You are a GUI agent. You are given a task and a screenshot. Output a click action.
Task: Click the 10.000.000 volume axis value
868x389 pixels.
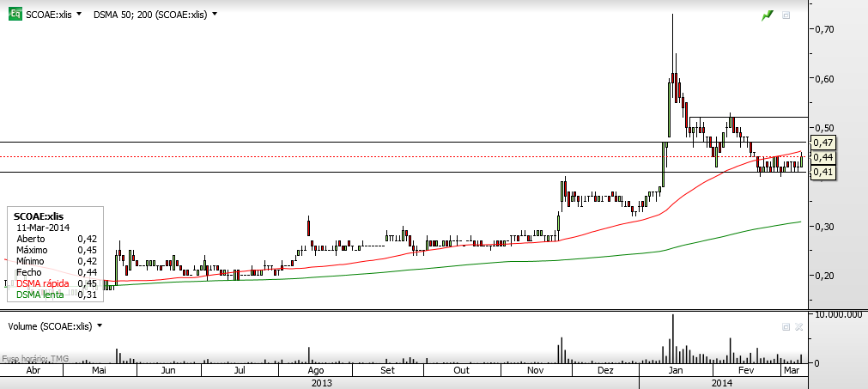tap(838, 314)
